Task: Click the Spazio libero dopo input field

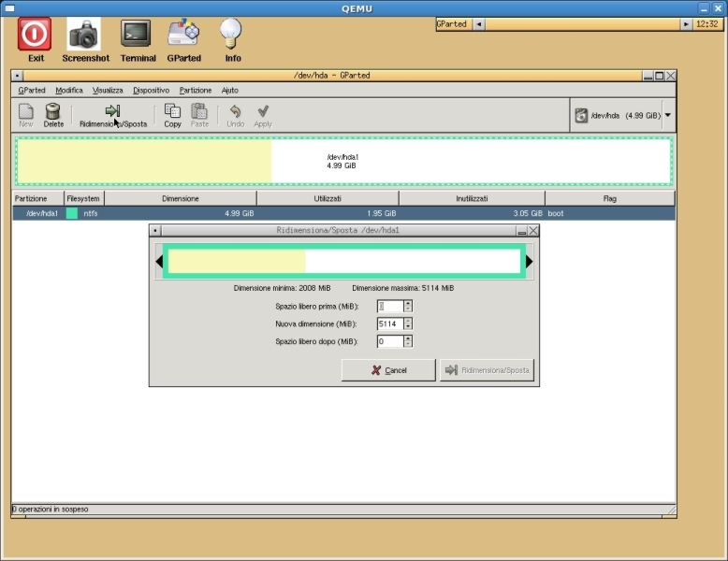Action: pos(390,341)
